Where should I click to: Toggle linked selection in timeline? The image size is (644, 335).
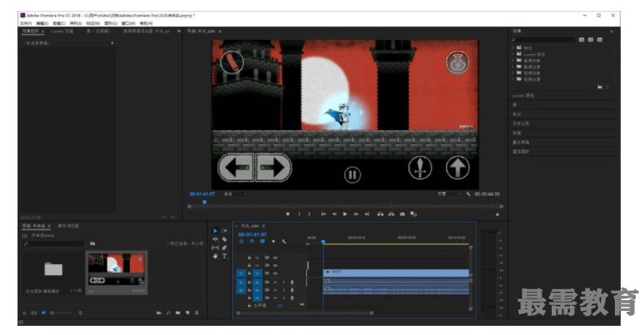point(262,241)
